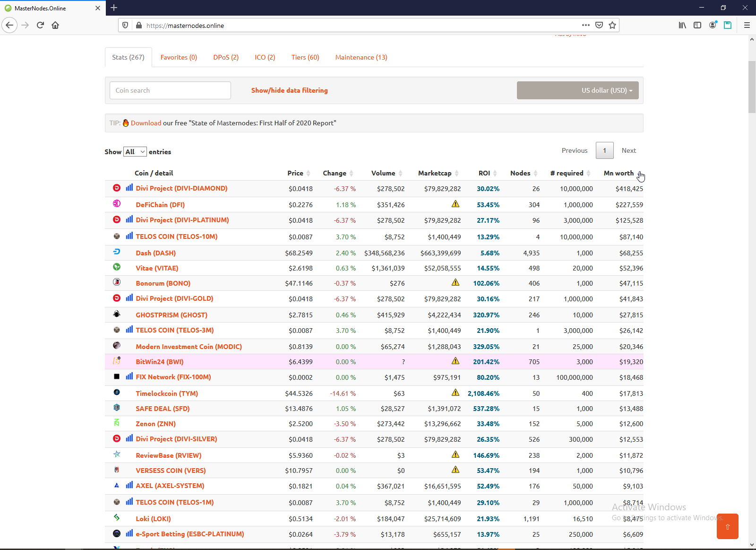This screenshot has width=756, height=550.
Task: Switch to the Stats (267) tab
Action: coord(128,57)
